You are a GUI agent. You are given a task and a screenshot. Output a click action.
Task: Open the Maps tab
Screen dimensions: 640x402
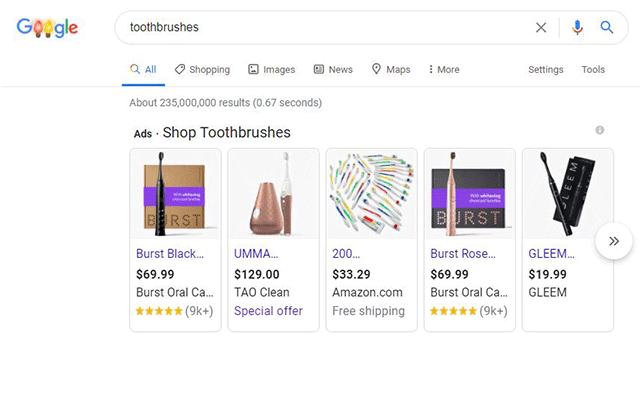pos(391,70)
